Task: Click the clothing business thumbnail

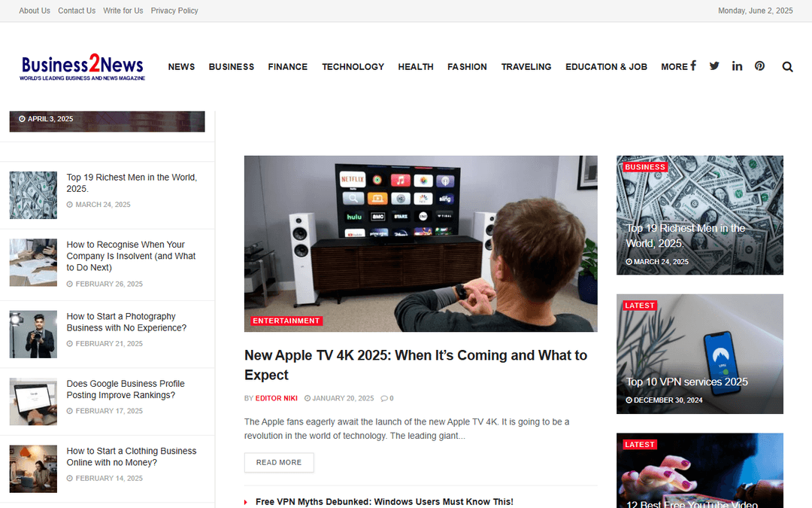Action: 33,469
